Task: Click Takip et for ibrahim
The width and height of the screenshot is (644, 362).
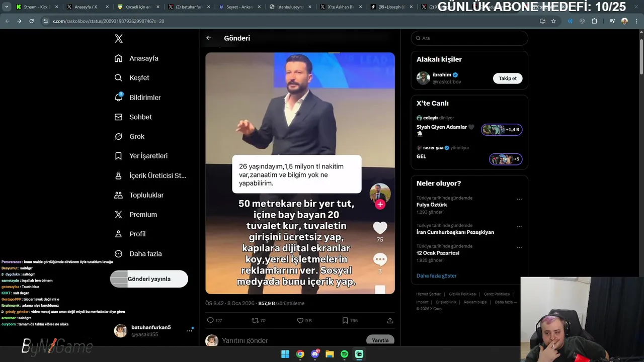Action: pyautogui.click(x=508, y=78)
